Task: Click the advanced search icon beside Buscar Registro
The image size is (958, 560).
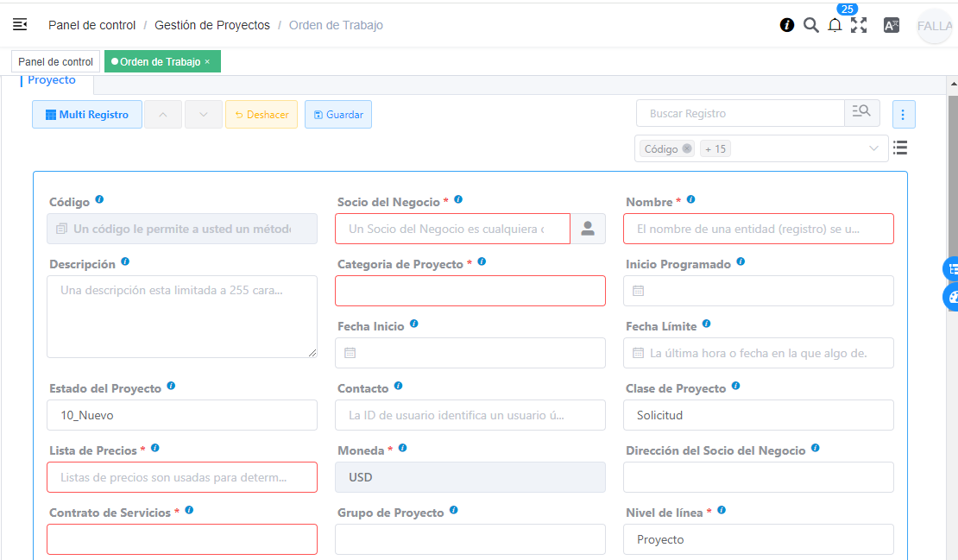Action: pos(861,112)
